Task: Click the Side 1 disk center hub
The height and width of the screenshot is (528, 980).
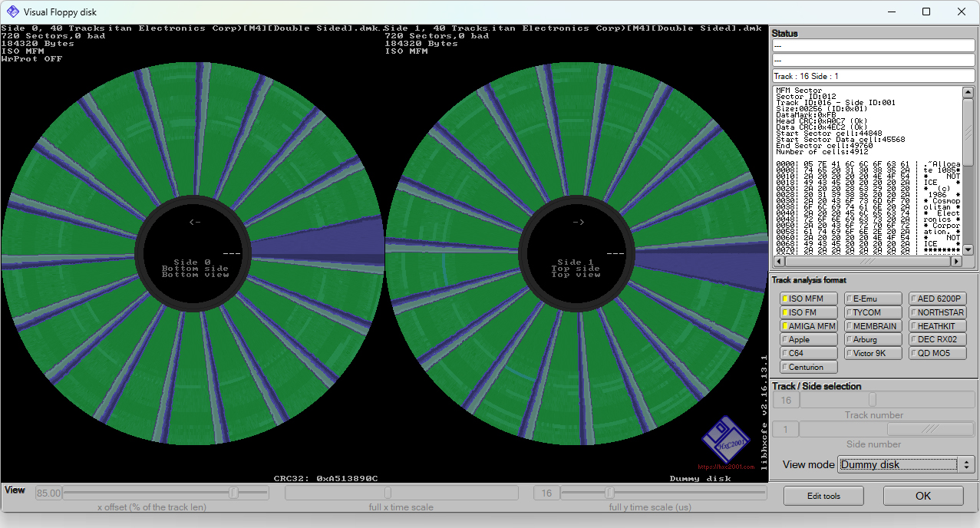Action: coord(576,252)
